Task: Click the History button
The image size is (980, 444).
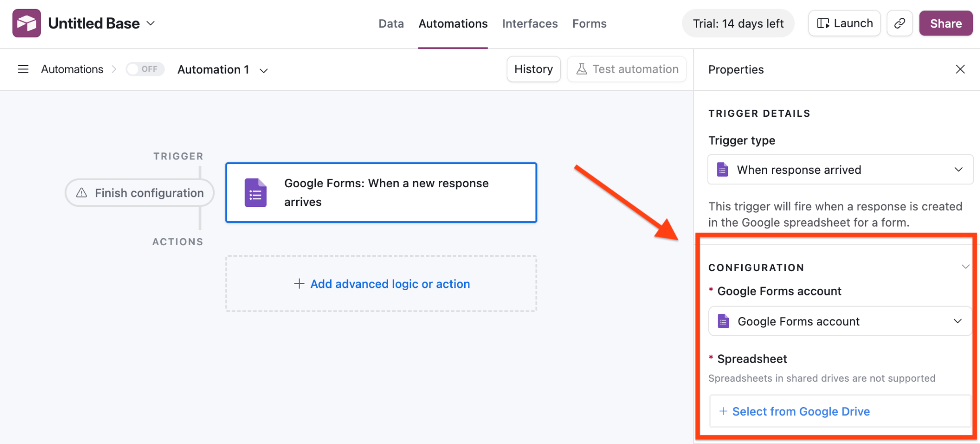Action: (x=534, y=68)
